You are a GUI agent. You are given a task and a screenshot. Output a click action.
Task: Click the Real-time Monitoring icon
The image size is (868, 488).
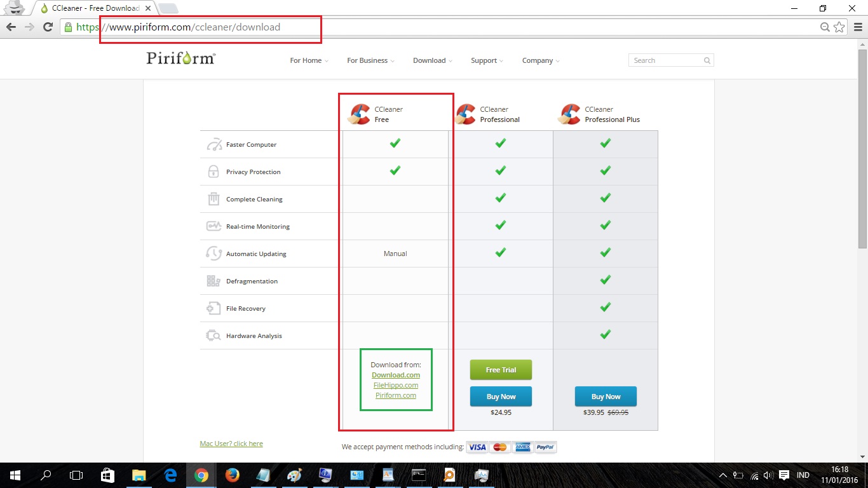click(x=214, y=226)
